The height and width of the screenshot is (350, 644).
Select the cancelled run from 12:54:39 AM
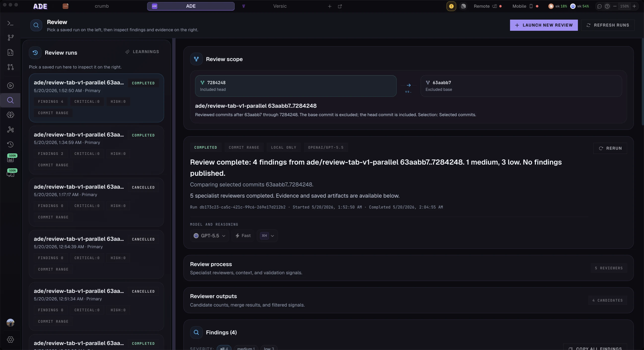click(96, 254)
